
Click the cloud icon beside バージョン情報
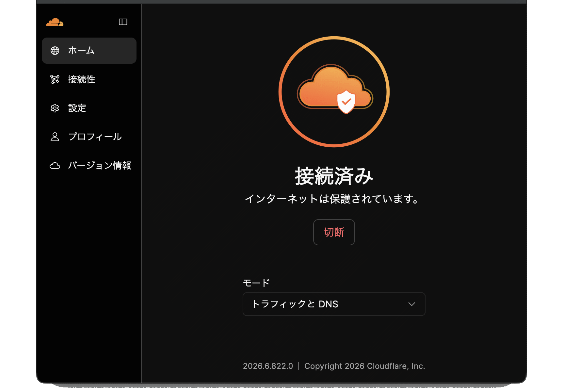click(55, 166)
